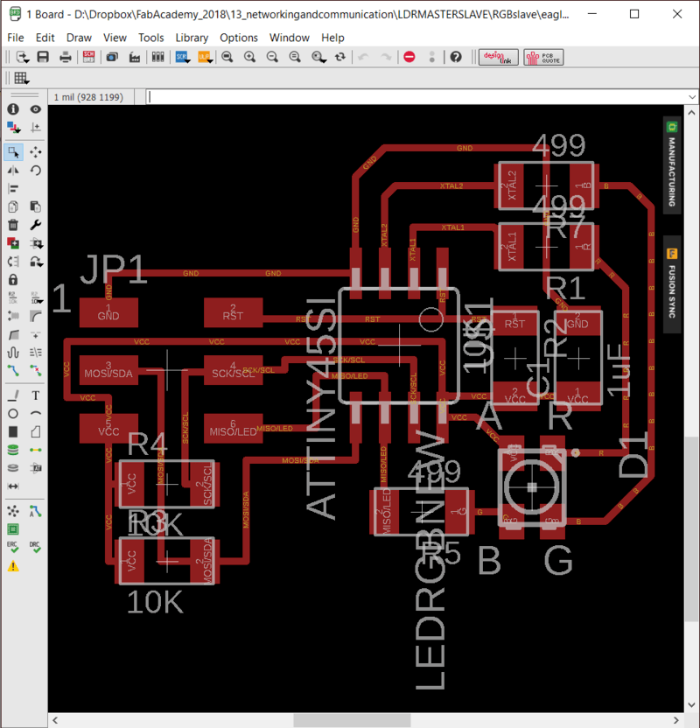Image resolution: width=700 pixels, height=728 pixels.
Task: Select the Arc tool
Action: pyautogui.click(x=36, y=414)
